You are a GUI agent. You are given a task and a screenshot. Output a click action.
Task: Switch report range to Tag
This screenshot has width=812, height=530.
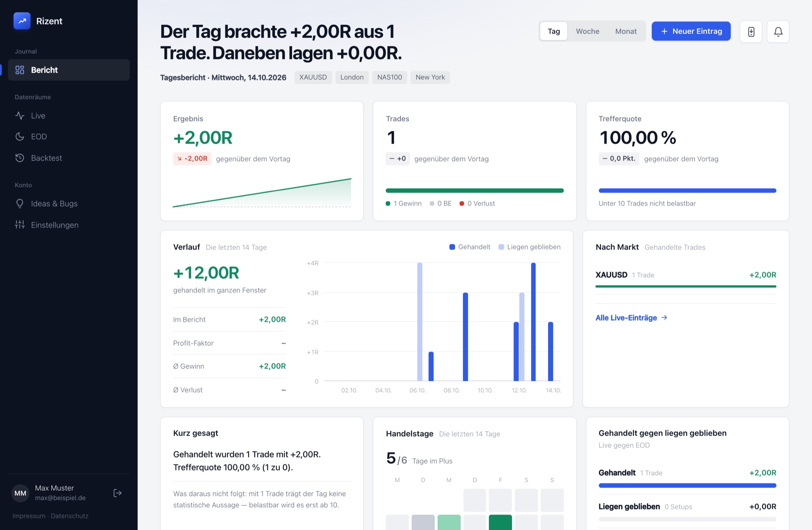(553, 31)
